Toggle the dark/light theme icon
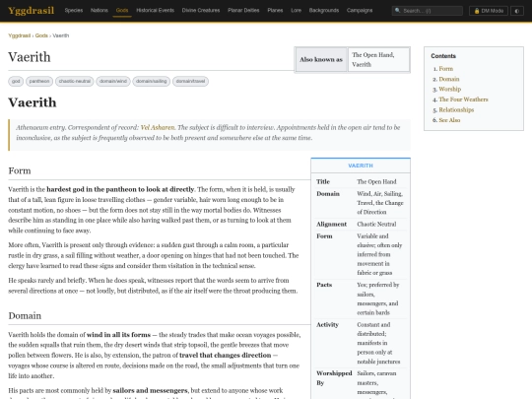Viewport: 532px width, 399px height. [x=517, y=11]
